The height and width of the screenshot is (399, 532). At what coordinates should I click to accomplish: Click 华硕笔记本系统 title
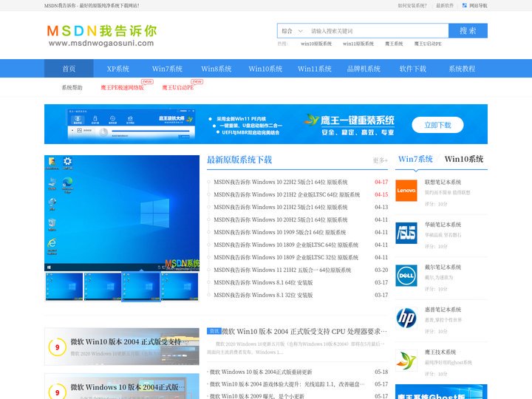click(x=443, y=225)
